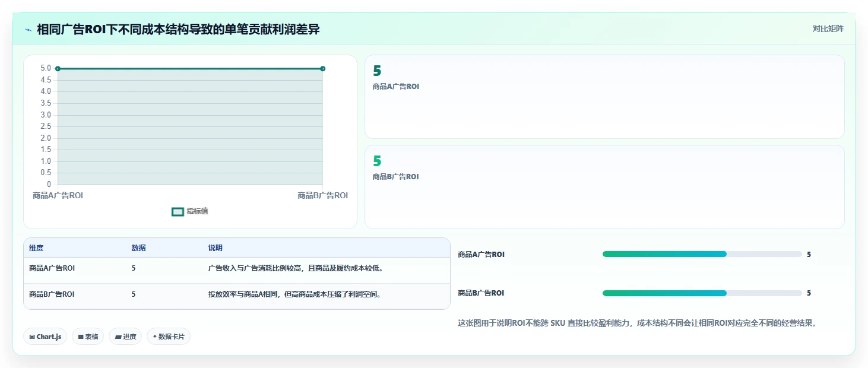Click the Chart.js tag
Image resolution: width=868 pixels, height=368 pixels.
point(45,337)
